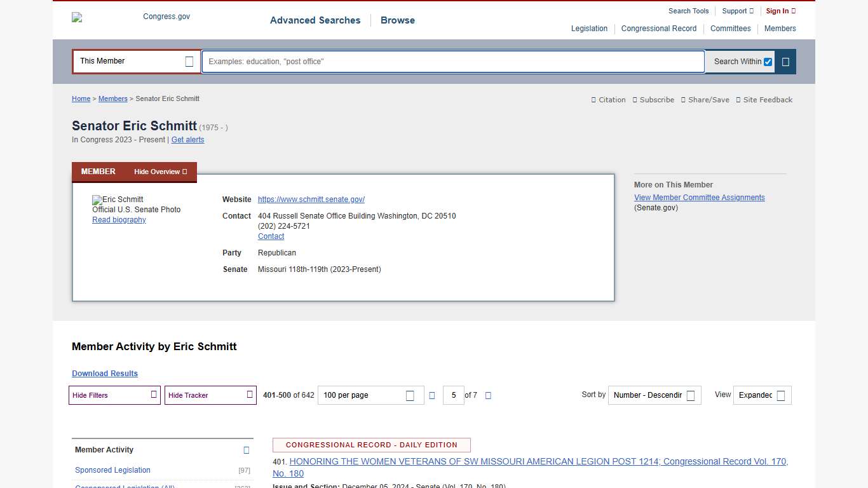Open the Sort by Number dropdown
The width and height of the screenshot is (868, 488).
coord(654,395)
